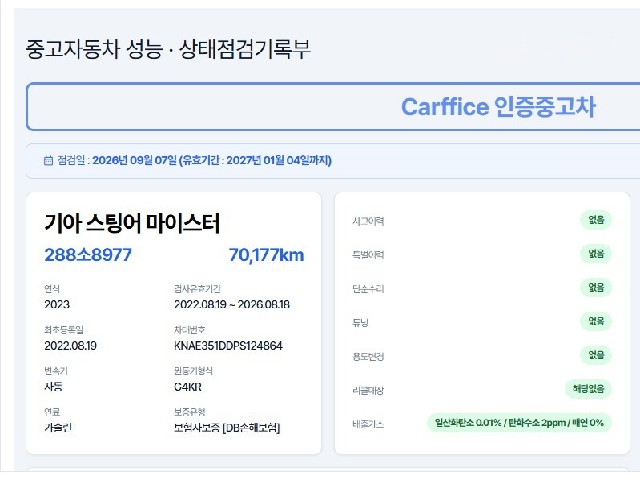Click the car name 기아 스팅어 마이스터
Viewport: 640px width, 480px height.
132,223
